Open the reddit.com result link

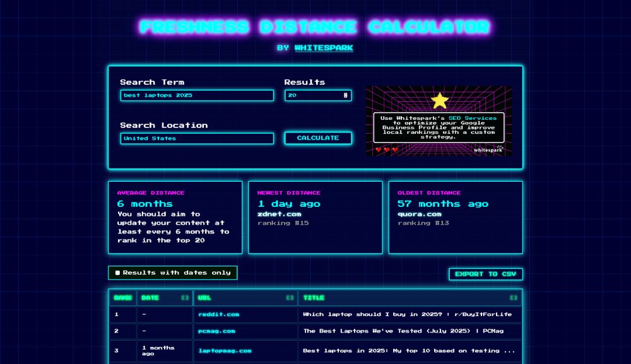point(218,315)
